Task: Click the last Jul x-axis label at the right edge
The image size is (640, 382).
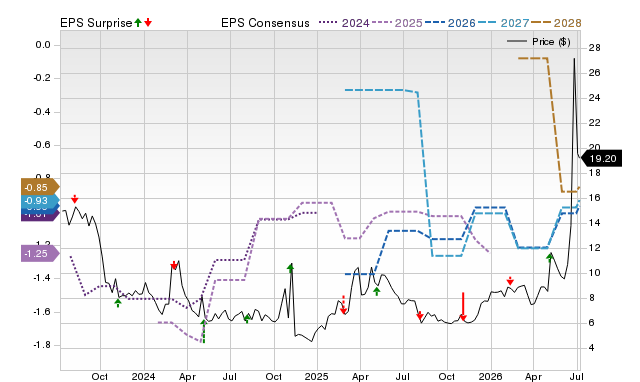Action: pos(576,376)
